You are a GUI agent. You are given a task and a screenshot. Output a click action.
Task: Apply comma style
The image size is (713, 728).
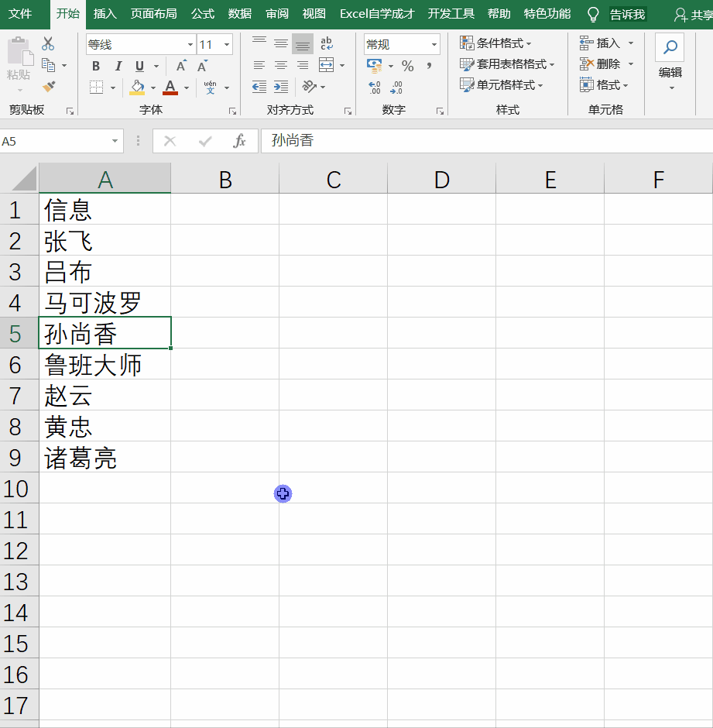coord(430,66)
